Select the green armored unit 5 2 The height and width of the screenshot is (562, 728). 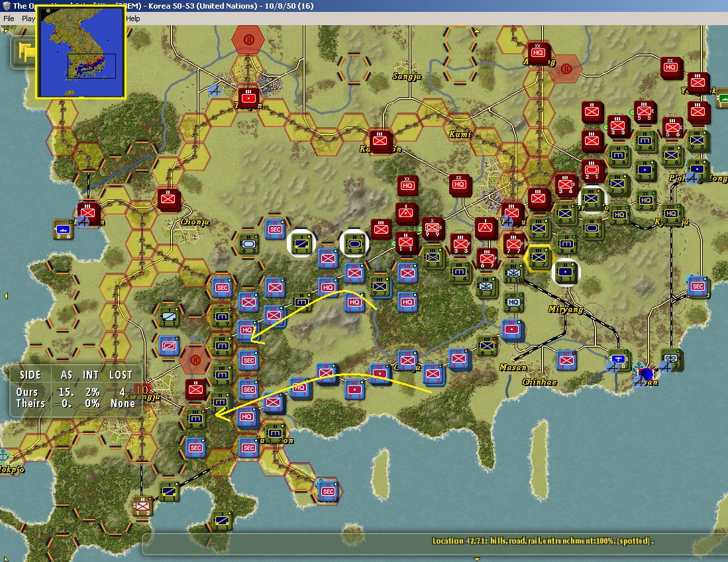tap(592, 229)
